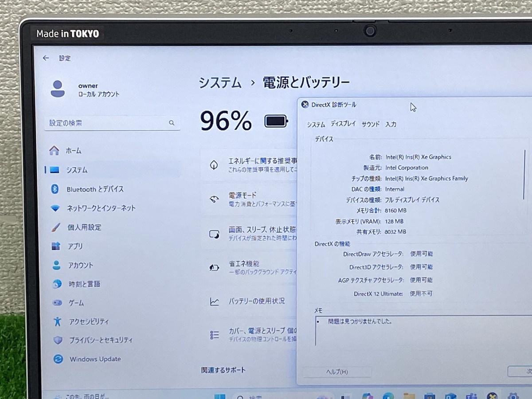Click the 関連するサポート heading
This screenshot has height=399, width=532.
(x=223, y=370)
